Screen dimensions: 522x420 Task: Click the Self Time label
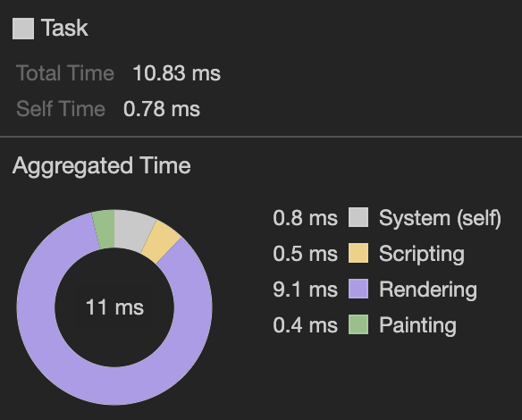pyautogui.click(x=61, y=109)
